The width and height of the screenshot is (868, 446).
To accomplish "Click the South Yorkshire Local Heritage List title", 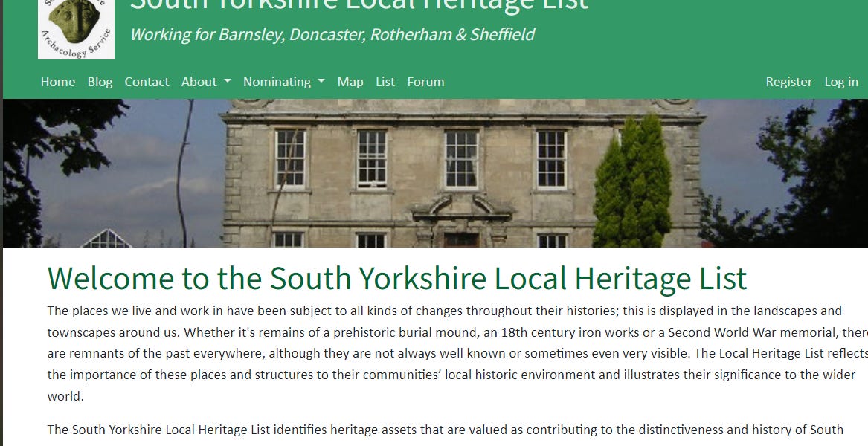I will [359, 6].
